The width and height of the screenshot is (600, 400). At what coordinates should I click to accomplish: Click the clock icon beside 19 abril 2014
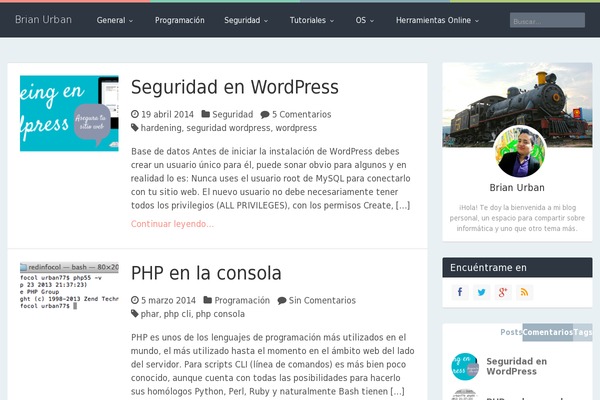pyautogui.click(x=135, y=114)
